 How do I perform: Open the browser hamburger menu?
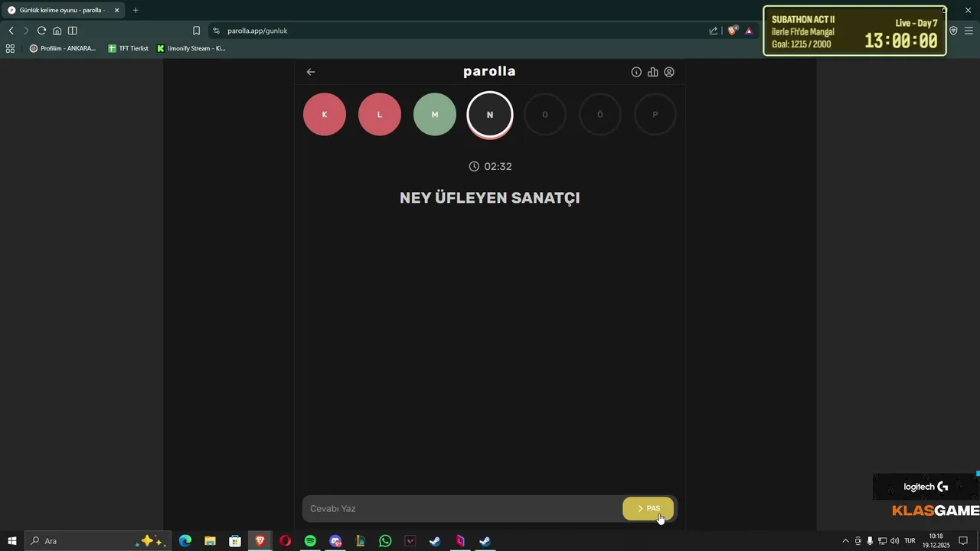[x=969, y=31]
